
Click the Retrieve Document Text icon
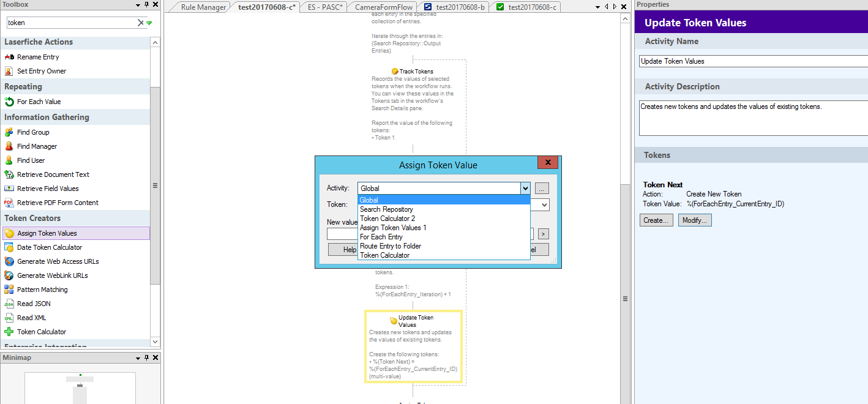pyautogui.click(x=9, y=174)
